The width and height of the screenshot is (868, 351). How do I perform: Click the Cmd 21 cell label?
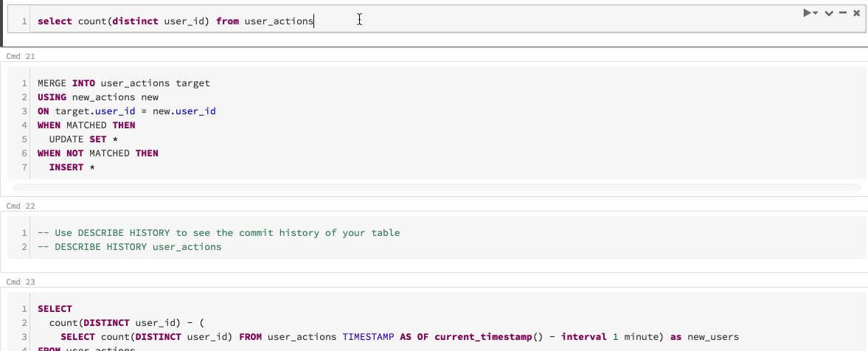[x=15, y=56]
